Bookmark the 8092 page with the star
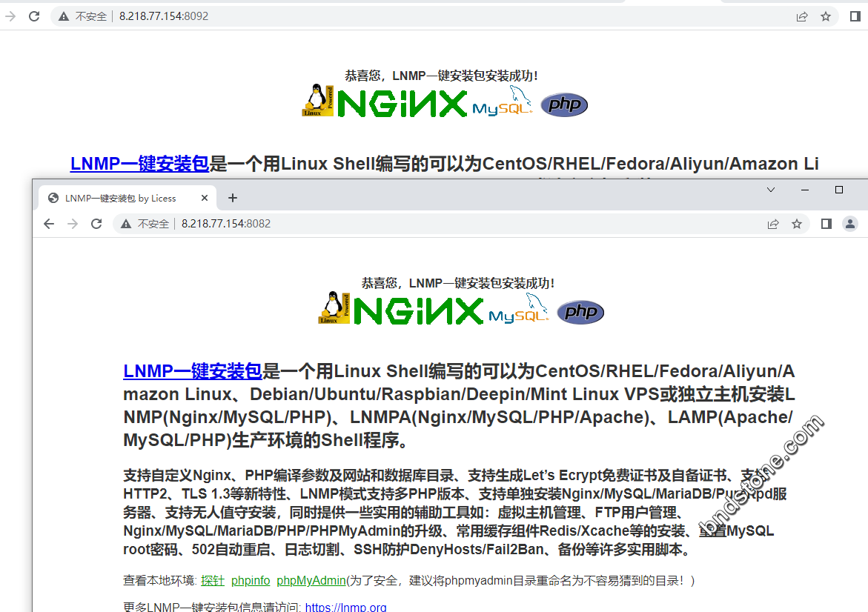Image resolution: width=868 pixels, height=612 pixels. point(825,16)
